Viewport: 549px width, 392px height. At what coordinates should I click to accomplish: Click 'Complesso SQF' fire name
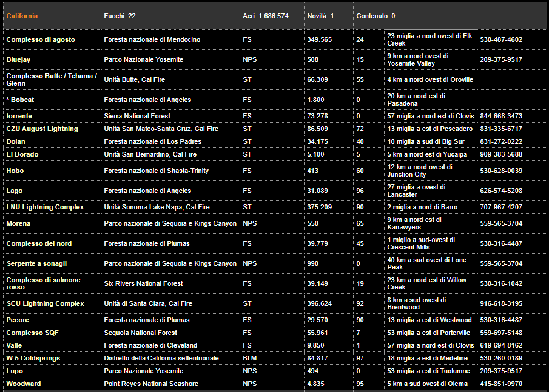[x=32, y=333]
